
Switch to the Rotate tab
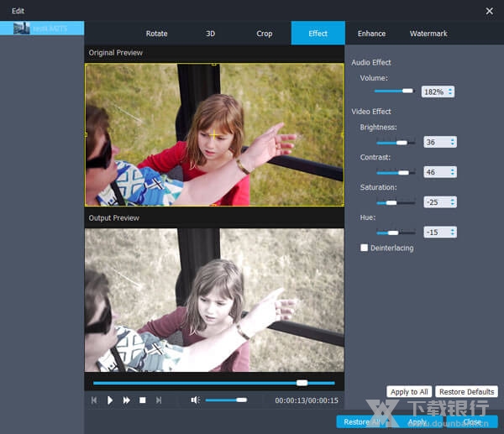point(157,34)
